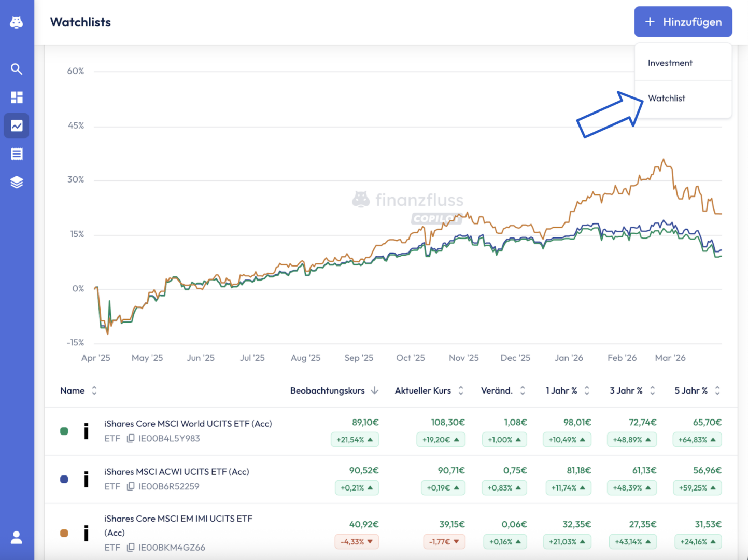Open the user profile icon
The height and width of the screenshot is (560, 748).
pos(17,537)
